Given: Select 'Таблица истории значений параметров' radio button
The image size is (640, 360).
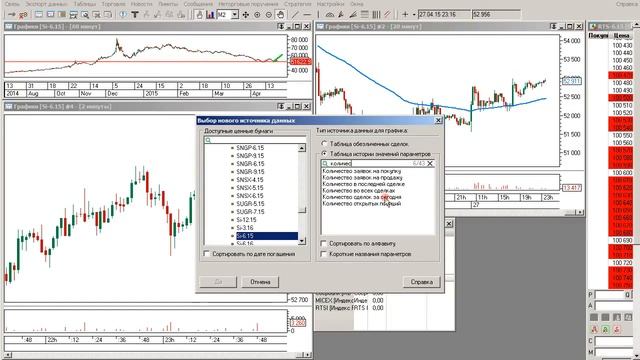Looking at the screenshot, I should [324, 154].
